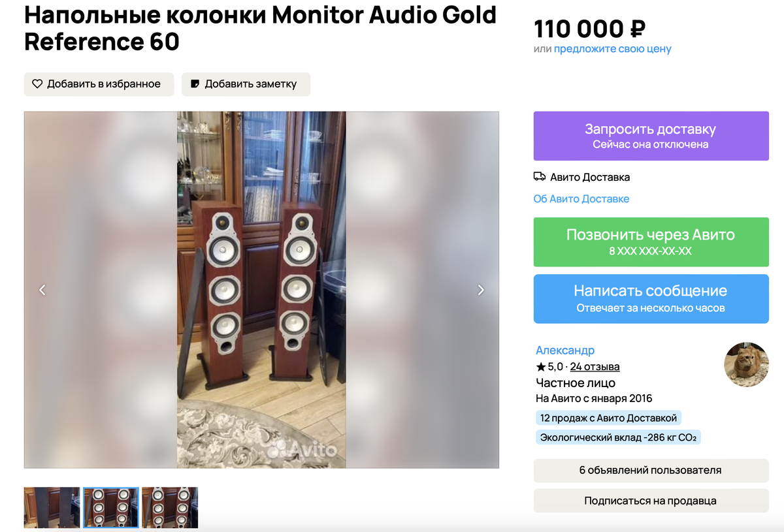Screen dimensions: 784x532
Task: Open the seller's cat avatar
Action: point(747,364)
